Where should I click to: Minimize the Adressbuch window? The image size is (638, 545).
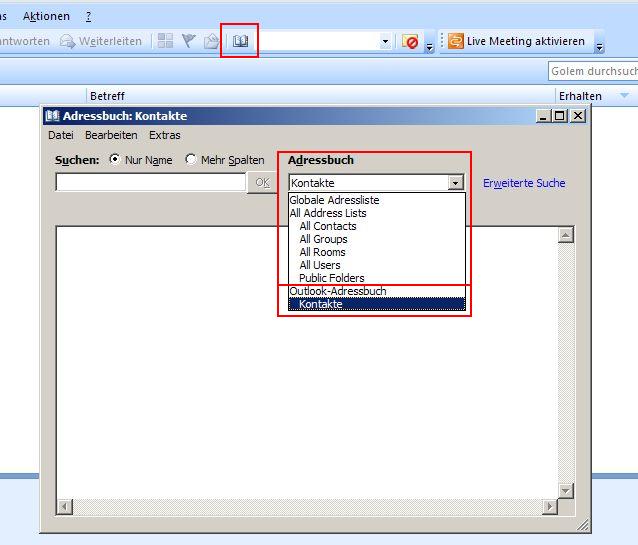pos(544,116)
